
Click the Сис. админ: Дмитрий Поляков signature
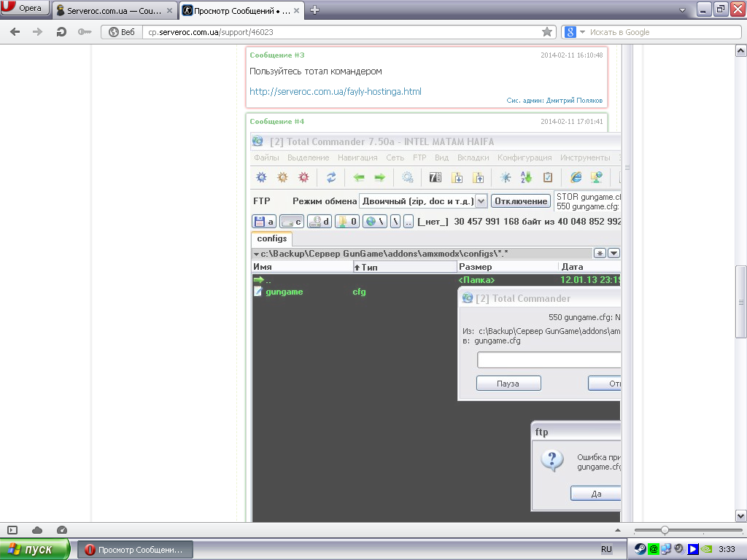554,101
